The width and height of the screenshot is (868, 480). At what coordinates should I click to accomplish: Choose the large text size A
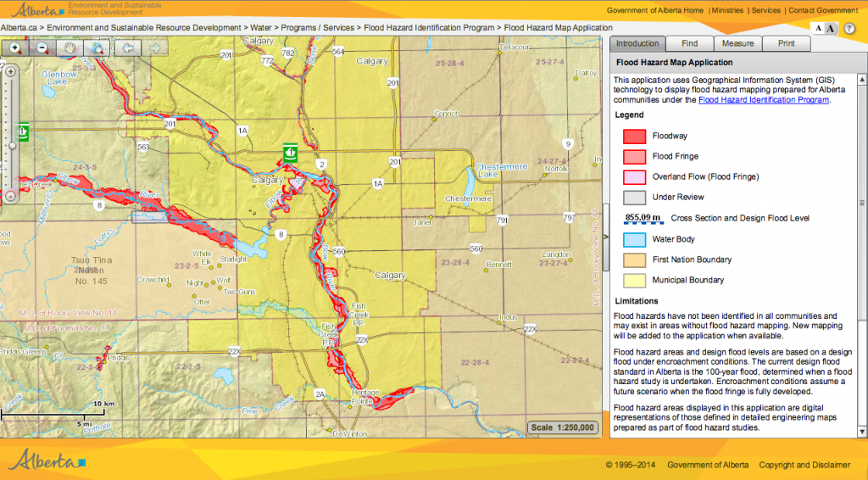(831, 28)
